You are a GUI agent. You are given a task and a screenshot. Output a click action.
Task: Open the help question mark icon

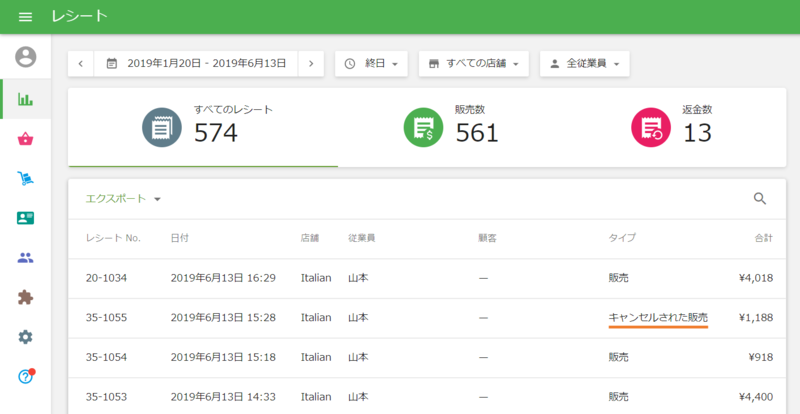point(25,376)
